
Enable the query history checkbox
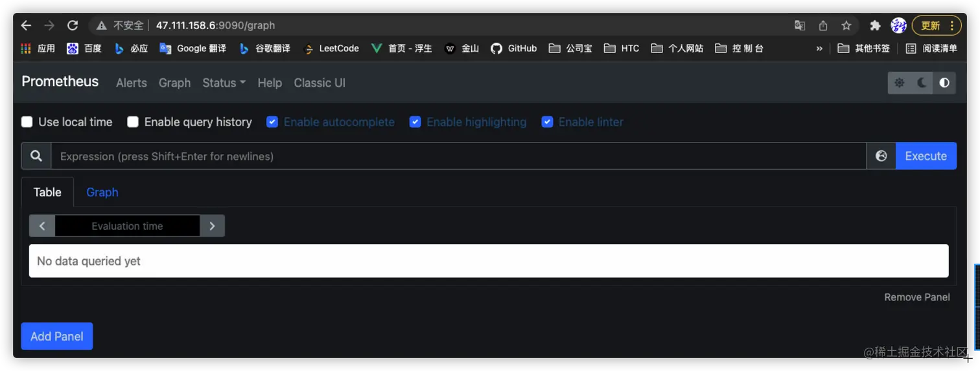(133, 122)
